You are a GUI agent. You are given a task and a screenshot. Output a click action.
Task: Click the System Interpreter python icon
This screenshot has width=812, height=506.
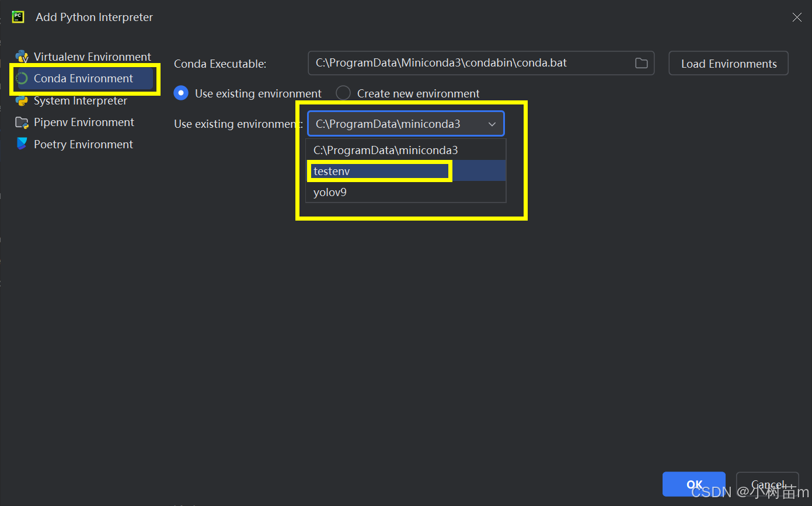pyautogui.click(x=22, y=100)
